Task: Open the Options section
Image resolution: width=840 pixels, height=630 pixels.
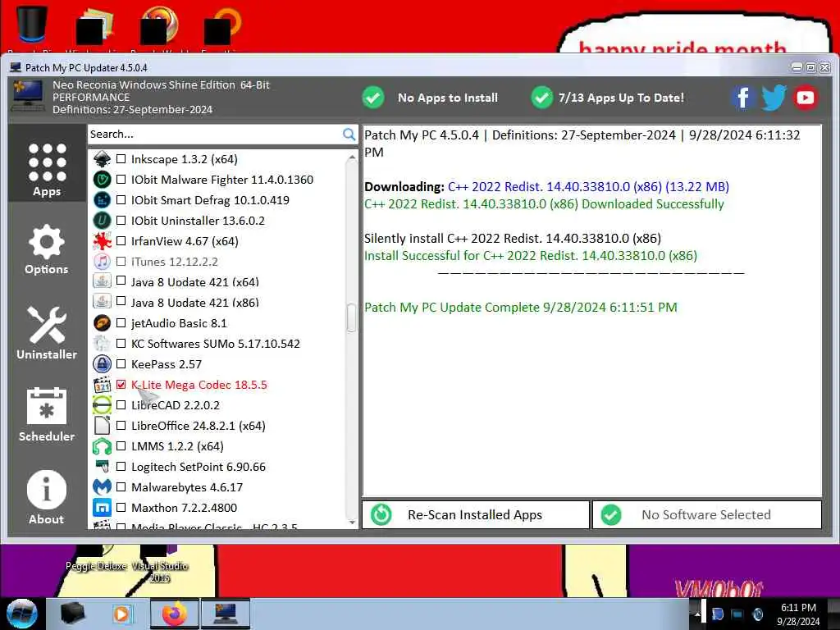Action: point(47,249)
